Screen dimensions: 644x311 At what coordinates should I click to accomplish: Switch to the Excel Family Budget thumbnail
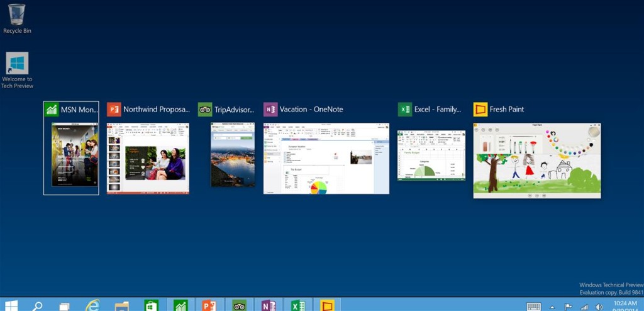[x=431, y=155]
